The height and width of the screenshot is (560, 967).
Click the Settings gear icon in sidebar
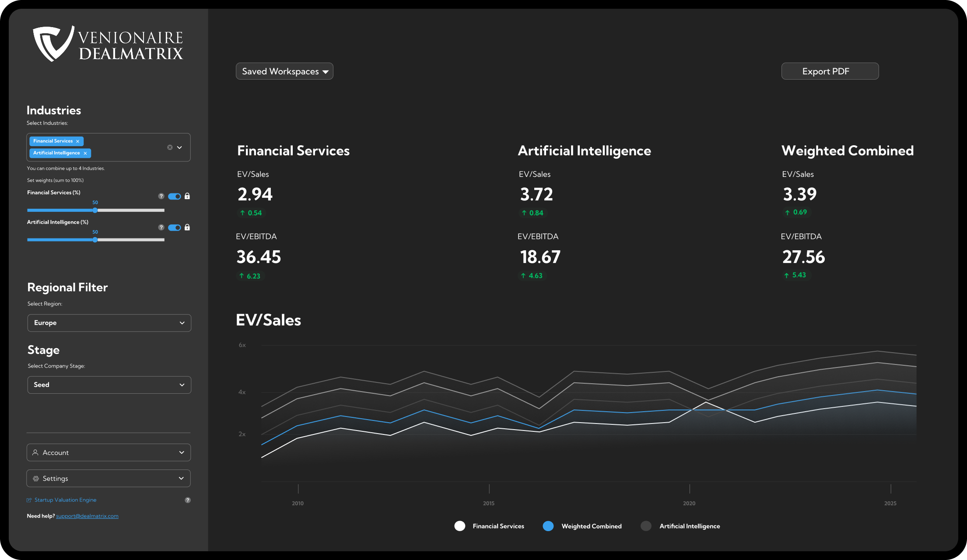click(x=35, y=478)
